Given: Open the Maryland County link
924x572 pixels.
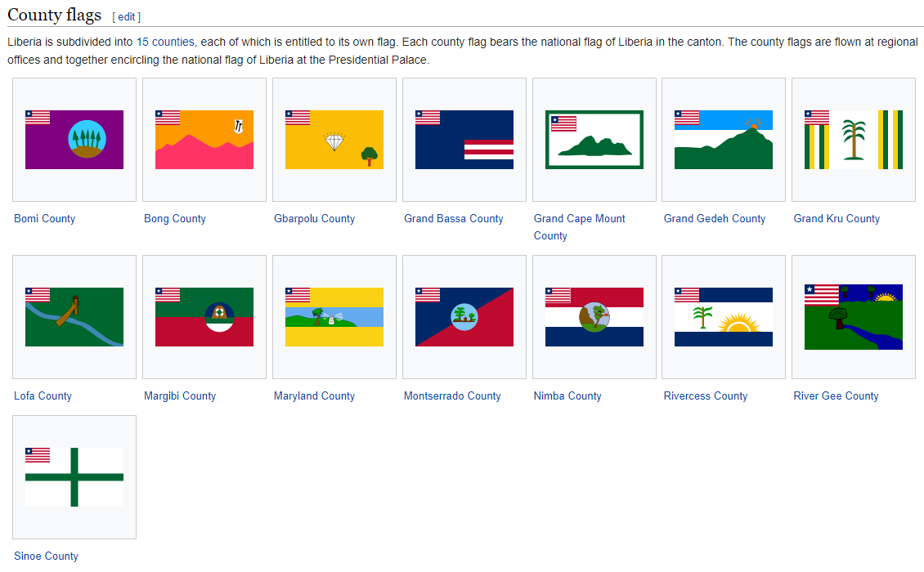Looking at the screenshot, I should (315, 395).
